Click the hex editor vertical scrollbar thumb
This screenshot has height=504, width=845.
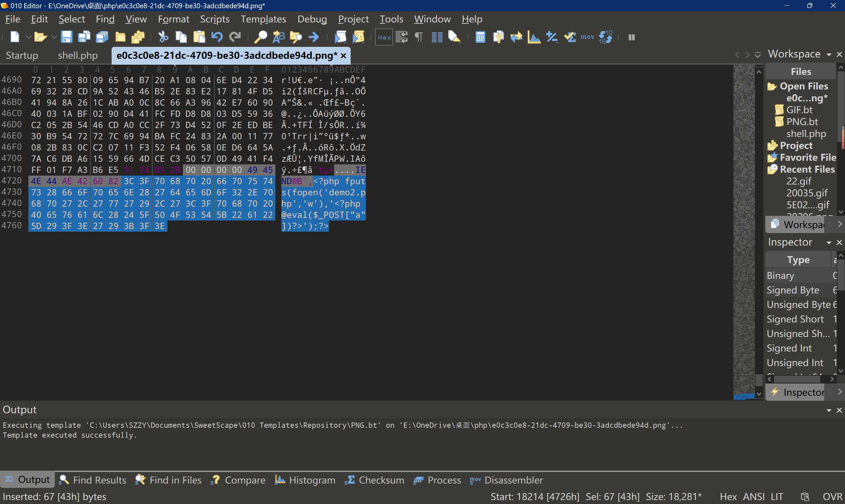click(x=759, y=380)
